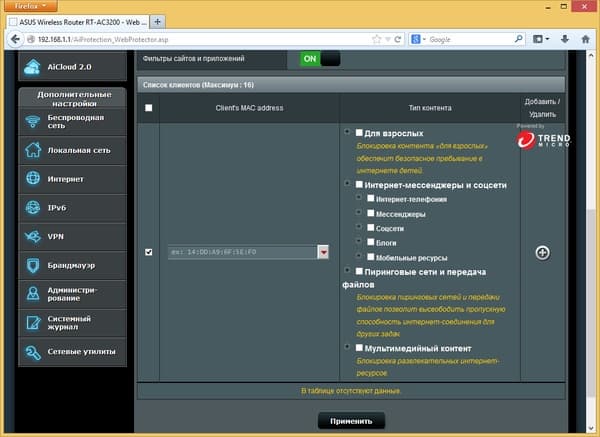The image size is (600, 437).
Task: Expand Пиринговые сети category
Action: click(x=347, y=271)
